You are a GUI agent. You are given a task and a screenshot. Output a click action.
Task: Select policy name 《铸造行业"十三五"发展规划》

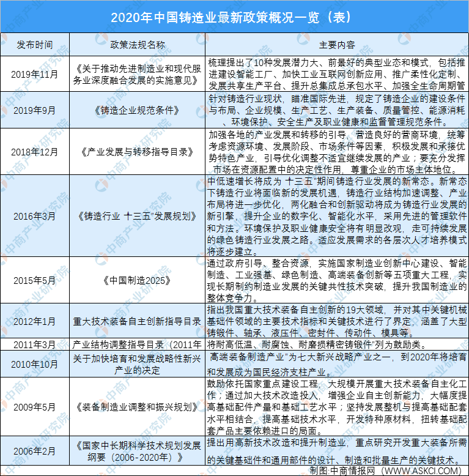[138, 216]
